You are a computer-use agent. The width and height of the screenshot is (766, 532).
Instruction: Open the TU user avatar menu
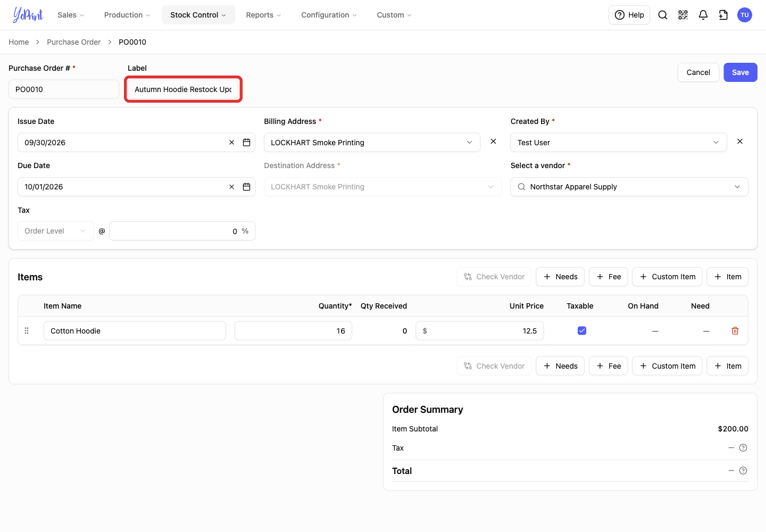pyautogui.click(x=745, y=15)
